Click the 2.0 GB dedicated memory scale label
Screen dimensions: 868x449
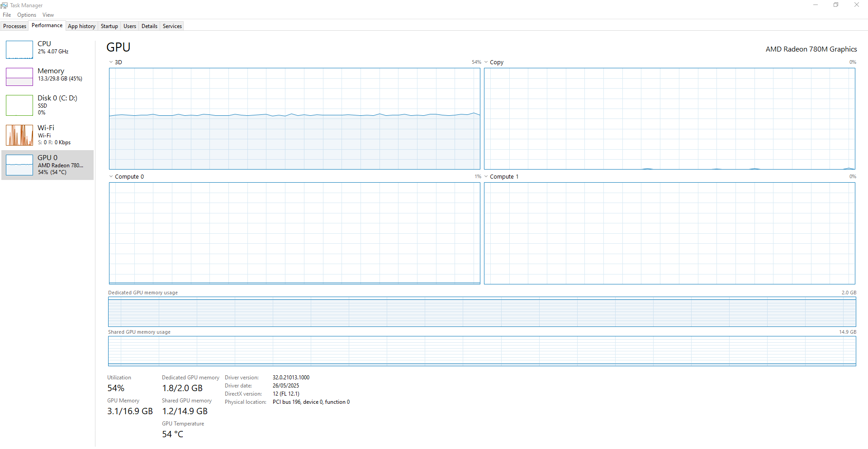849,293
